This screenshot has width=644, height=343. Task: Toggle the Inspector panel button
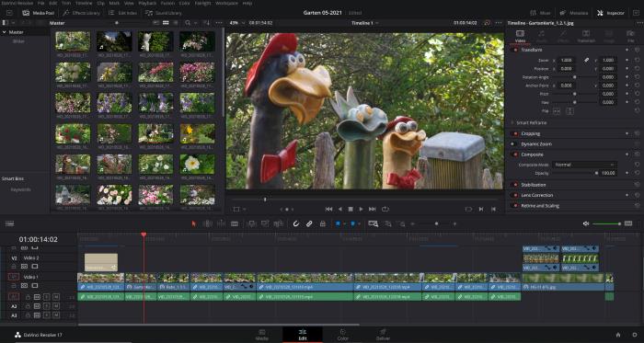pos(611,13)
